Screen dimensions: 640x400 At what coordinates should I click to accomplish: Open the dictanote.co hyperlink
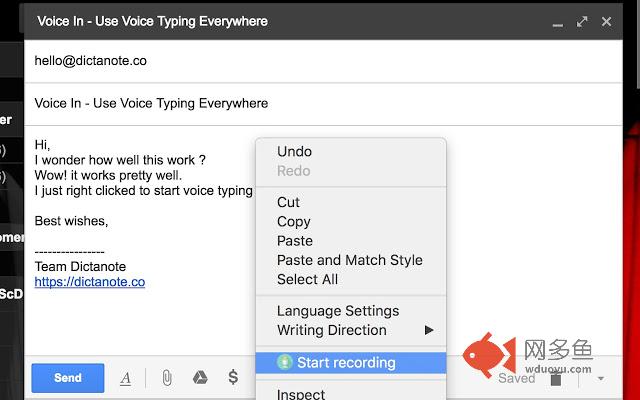coord(89,282)
